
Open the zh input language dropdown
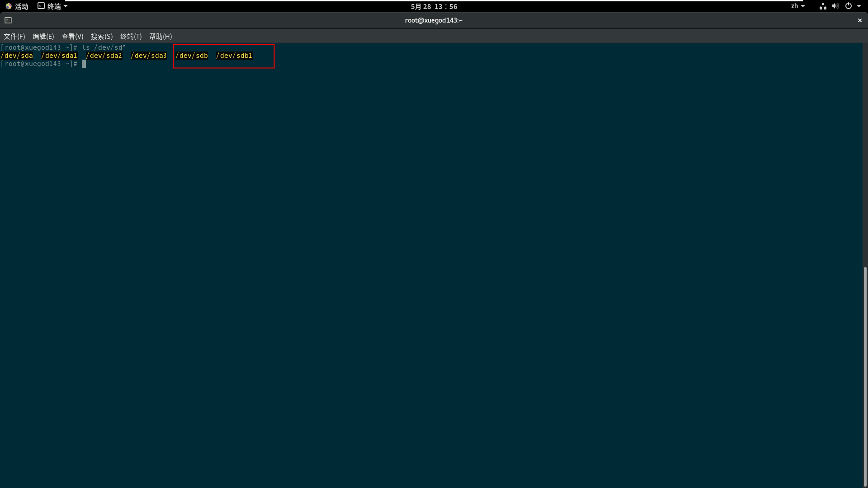(797, 6)
